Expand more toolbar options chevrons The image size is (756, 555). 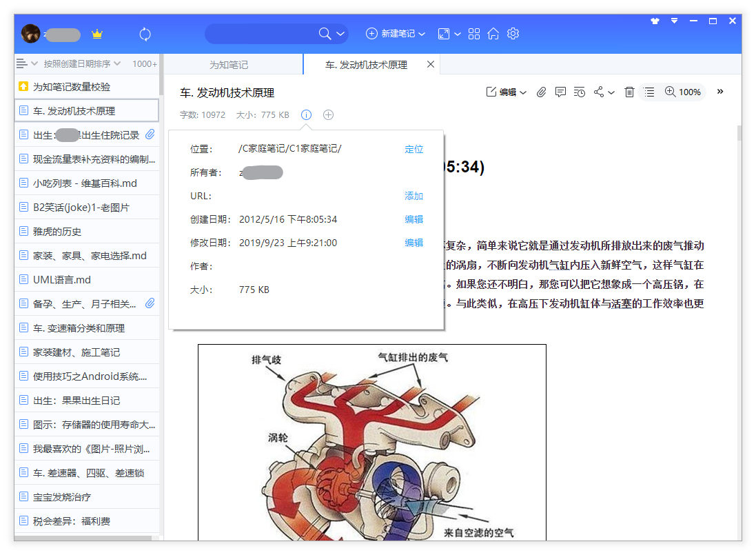coord(720,92)
